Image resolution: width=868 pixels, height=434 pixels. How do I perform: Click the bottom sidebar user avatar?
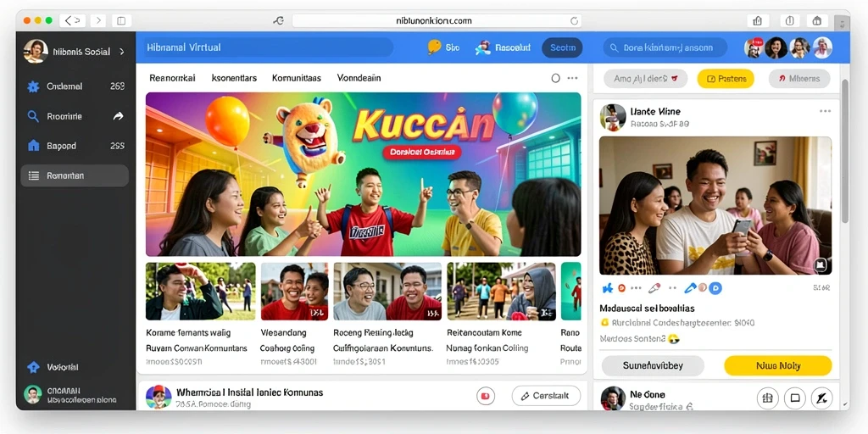33,394
